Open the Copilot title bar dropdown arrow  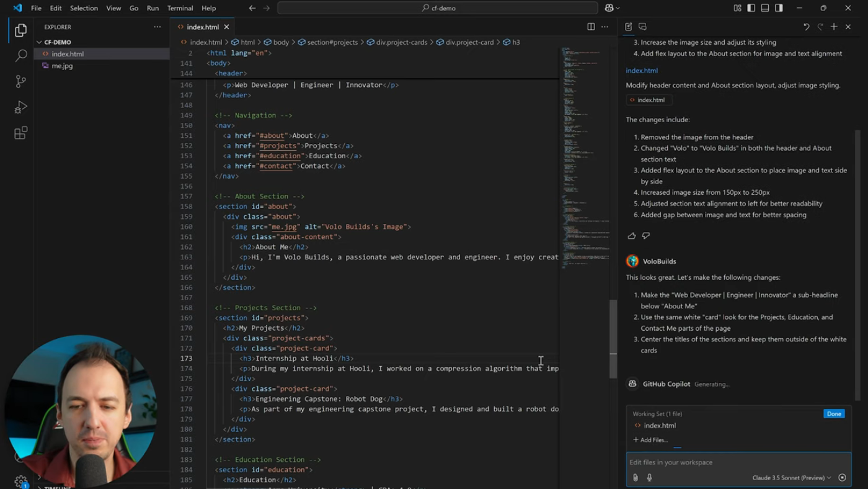pos(618,8)
